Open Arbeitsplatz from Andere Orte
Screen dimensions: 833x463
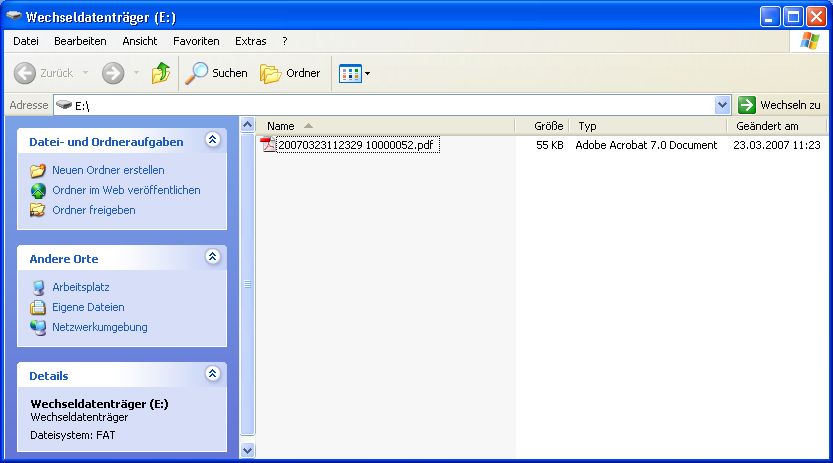tap(81, 287)
